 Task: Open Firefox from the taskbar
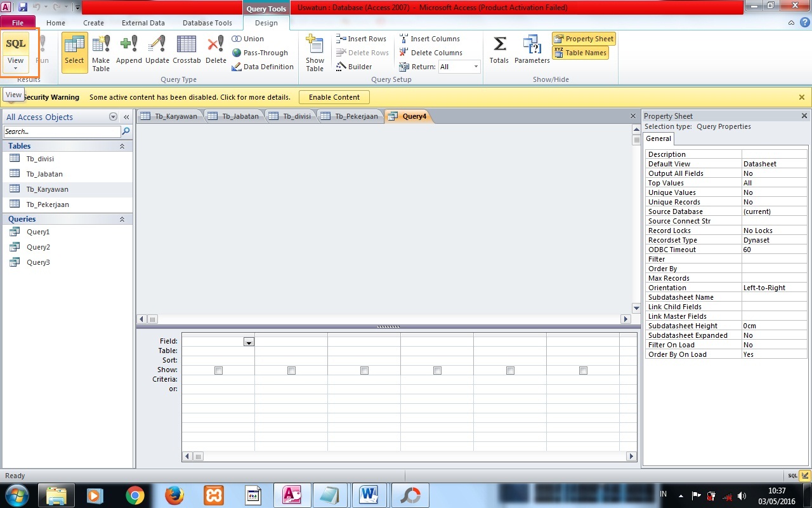(174, 495)
